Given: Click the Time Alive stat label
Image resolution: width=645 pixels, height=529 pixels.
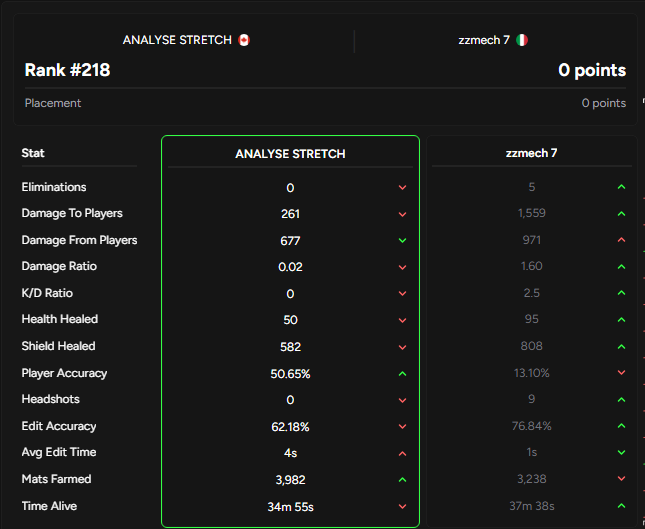Looking at the screenshot, I should click(x=49, y=506).
